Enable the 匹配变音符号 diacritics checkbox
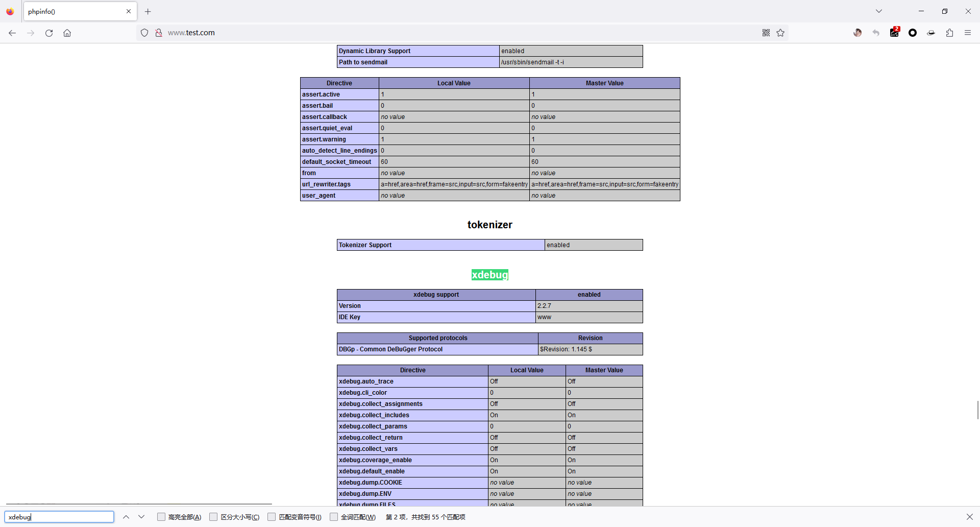Image resolution: width=980 pixels, height=527 pixels. pyautogui.click(x=272, y=517)
